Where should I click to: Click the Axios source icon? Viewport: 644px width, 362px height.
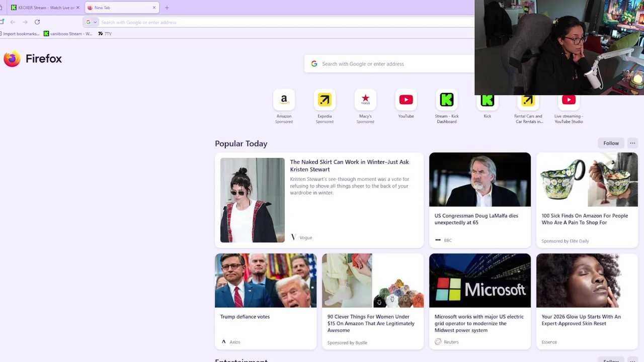223,342
